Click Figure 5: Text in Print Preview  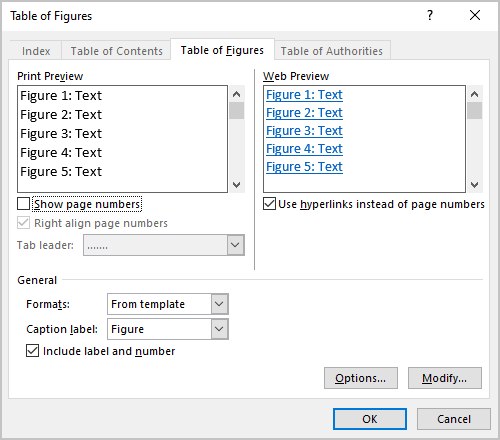[61, 172]
